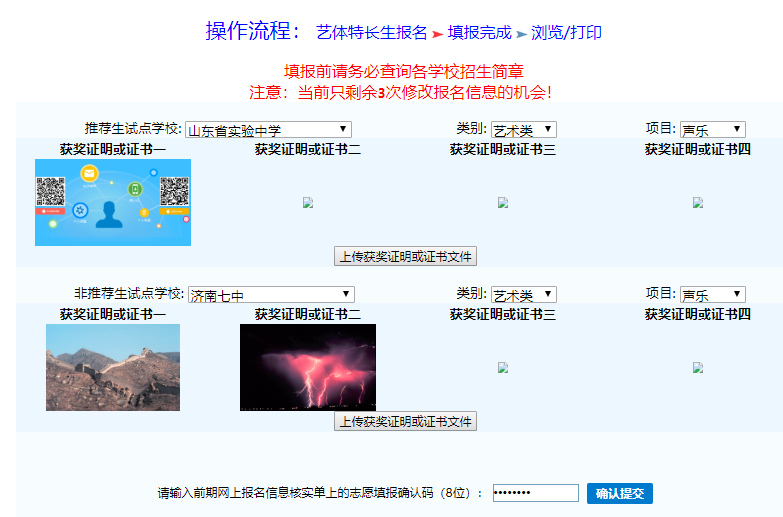Screen dimensions: 783x517
Task: Click the red arrow after 艺体特长生报名
Action: pos(437,34)
